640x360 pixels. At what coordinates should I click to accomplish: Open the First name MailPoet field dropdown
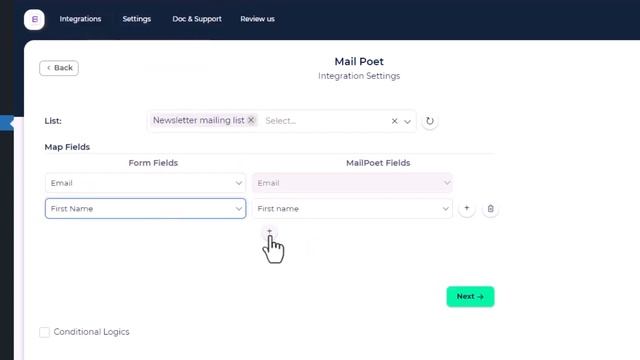pos(352,209)
